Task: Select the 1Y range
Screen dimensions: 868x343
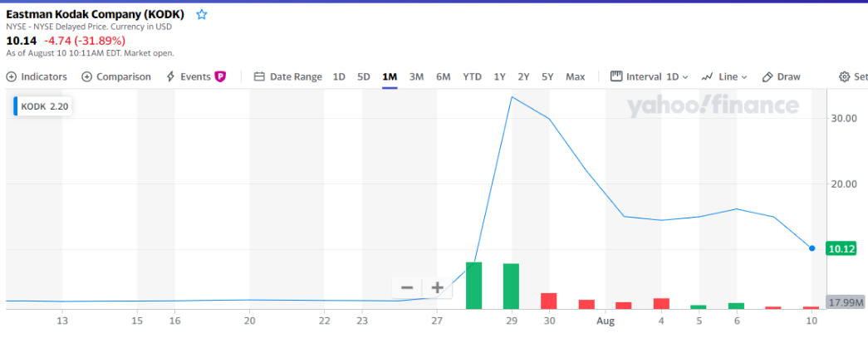Action: 499,77
